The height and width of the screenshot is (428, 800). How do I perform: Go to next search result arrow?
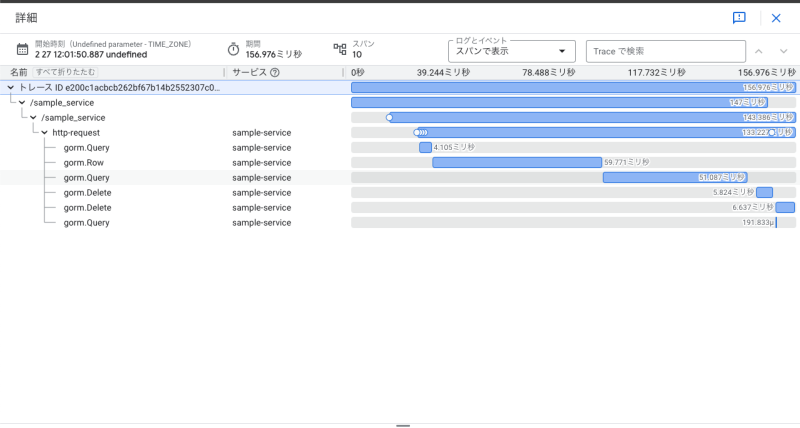pyautogui.click(x=784, y=51)
